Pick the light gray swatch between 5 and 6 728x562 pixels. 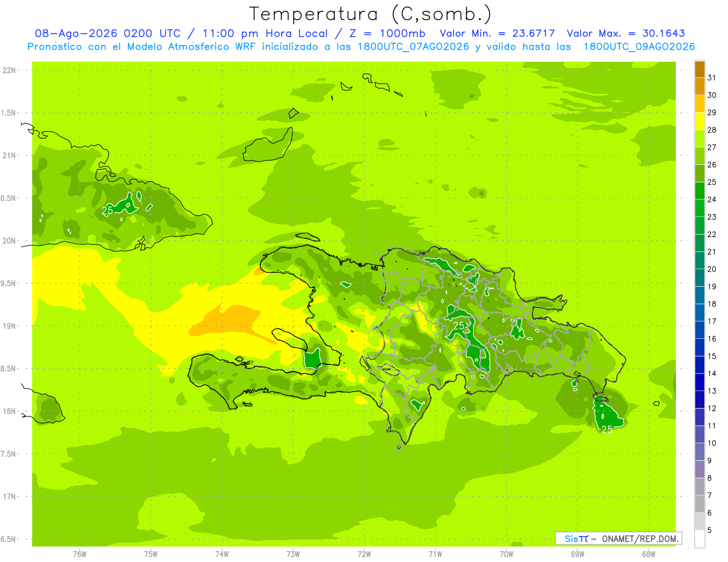699,521
